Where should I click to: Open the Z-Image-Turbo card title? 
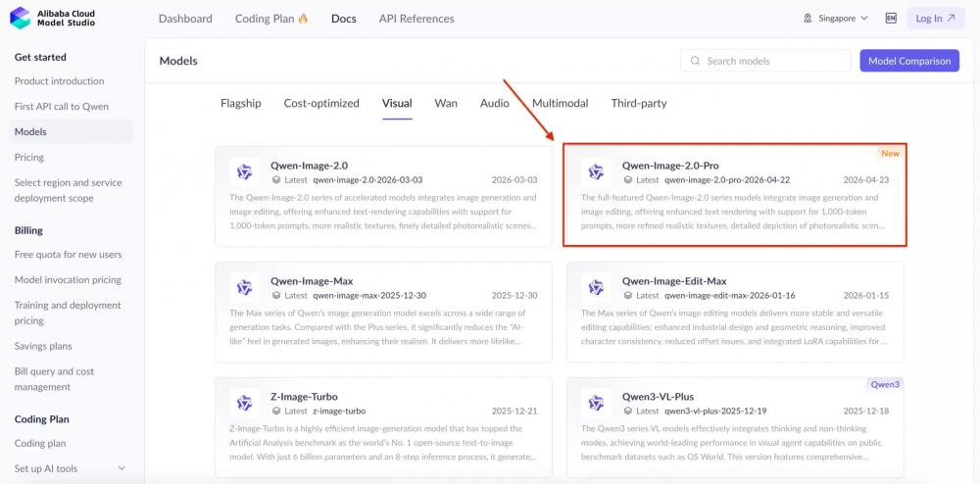click(305, 397)
